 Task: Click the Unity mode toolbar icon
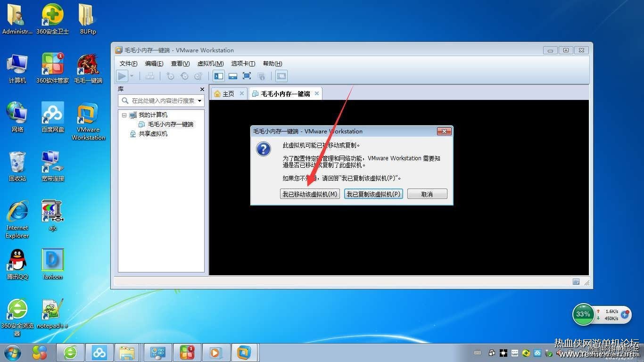coord(261,76)
